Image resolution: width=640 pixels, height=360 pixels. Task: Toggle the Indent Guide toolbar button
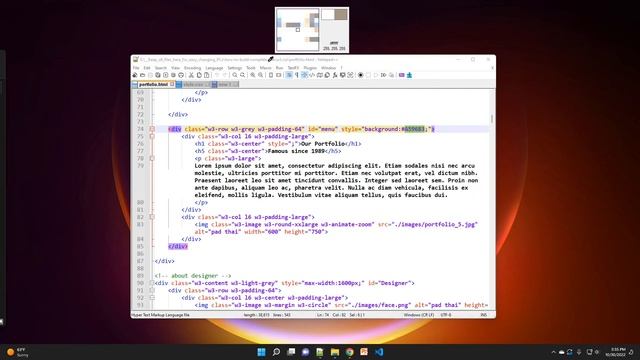pyautogui.click(x=304, y=75)
